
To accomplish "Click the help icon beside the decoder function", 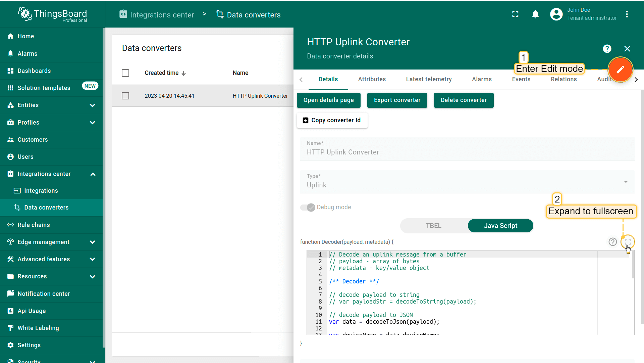I will (612, 242).
